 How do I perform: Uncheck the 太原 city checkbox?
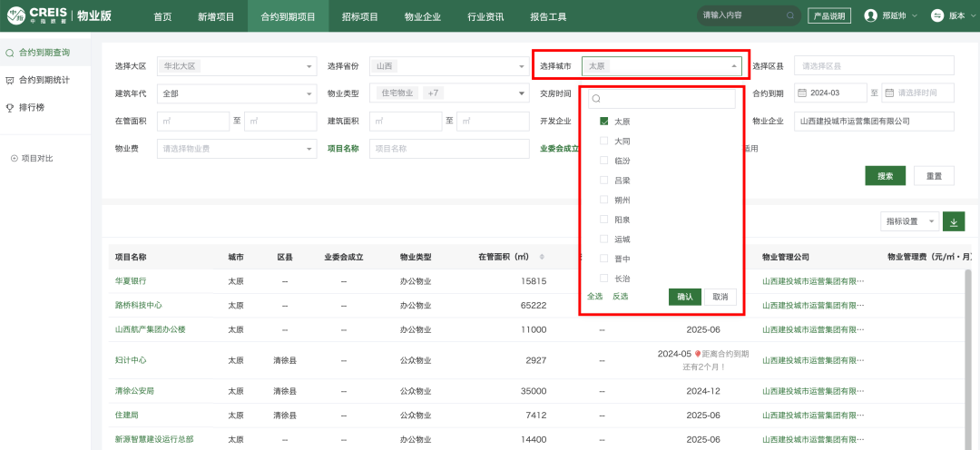[x=604, y=121]
